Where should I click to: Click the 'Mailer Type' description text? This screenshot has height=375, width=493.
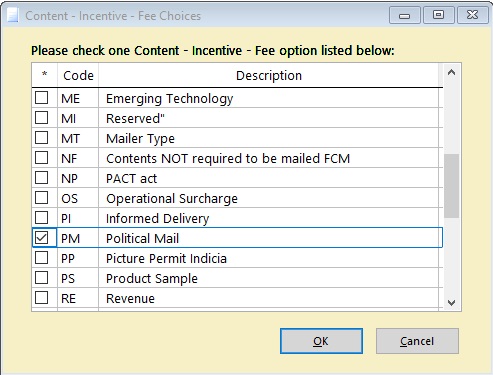[140, 139]
